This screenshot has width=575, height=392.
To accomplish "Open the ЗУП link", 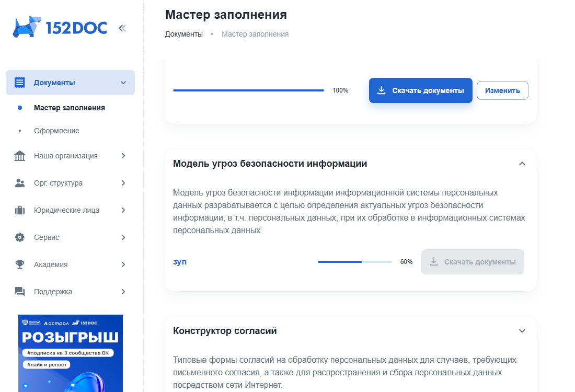I will (x=180, y=262).
